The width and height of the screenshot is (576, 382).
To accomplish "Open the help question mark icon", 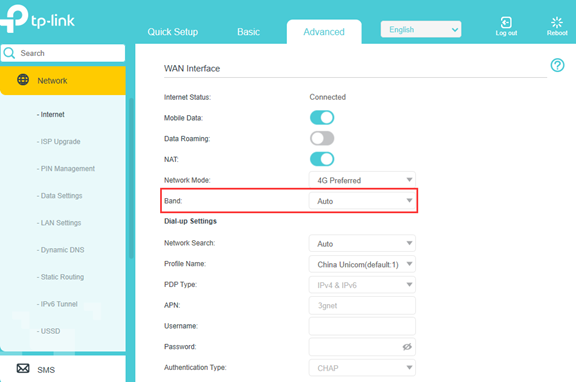I will click(x=557, y=65).
